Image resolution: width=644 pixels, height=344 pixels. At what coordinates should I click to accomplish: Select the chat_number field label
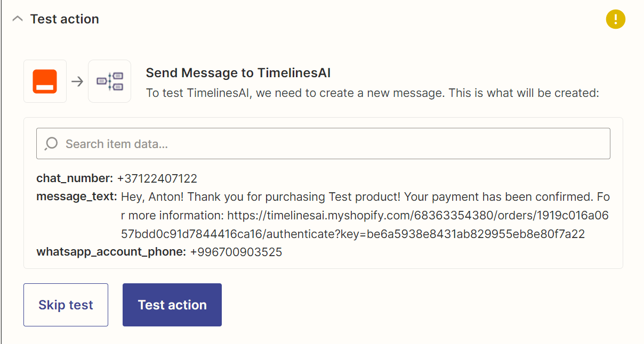point(75,178)
